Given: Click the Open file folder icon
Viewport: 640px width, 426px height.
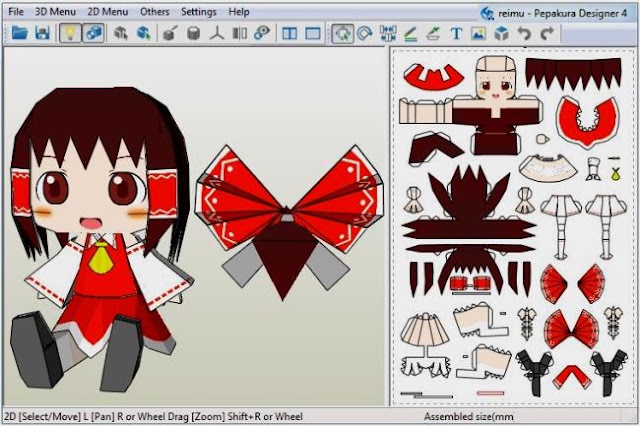Looking at the screenshot, I should [19, 33].
